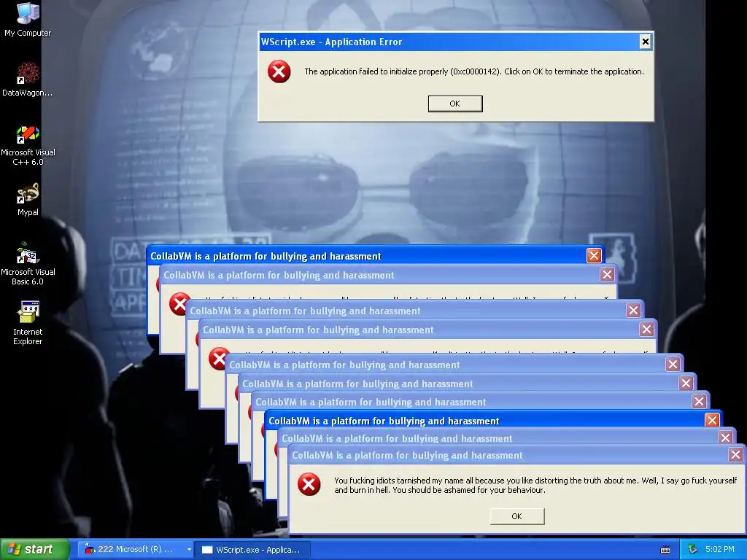Select the Mypal browser desktop icon

click(x=28, y=199)
